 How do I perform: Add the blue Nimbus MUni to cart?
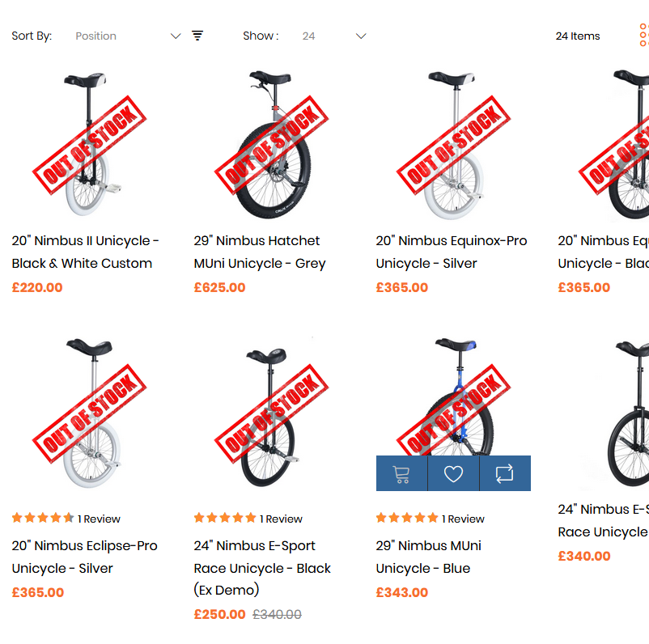tap(401, 473)
